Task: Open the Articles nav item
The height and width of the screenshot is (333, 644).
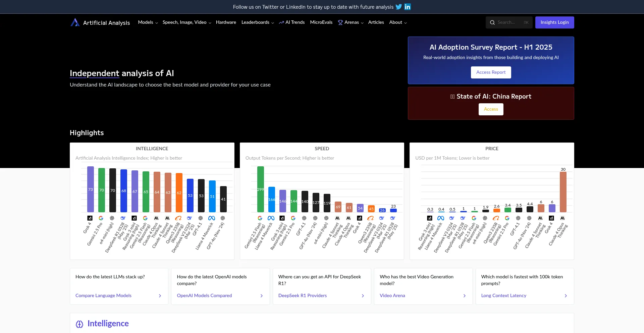Action: click(376, 22)
